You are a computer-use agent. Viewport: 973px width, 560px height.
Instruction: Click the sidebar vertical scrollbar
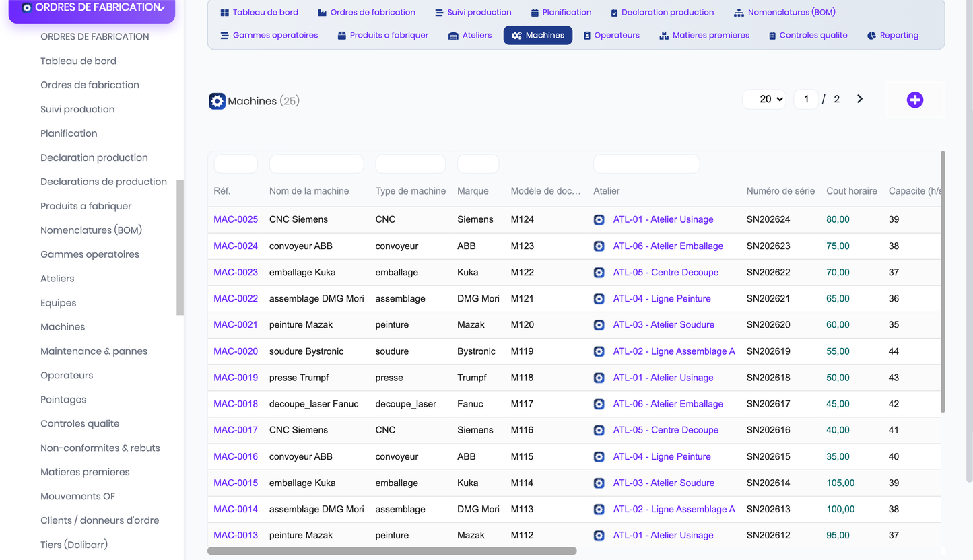(x=180, y=248)
